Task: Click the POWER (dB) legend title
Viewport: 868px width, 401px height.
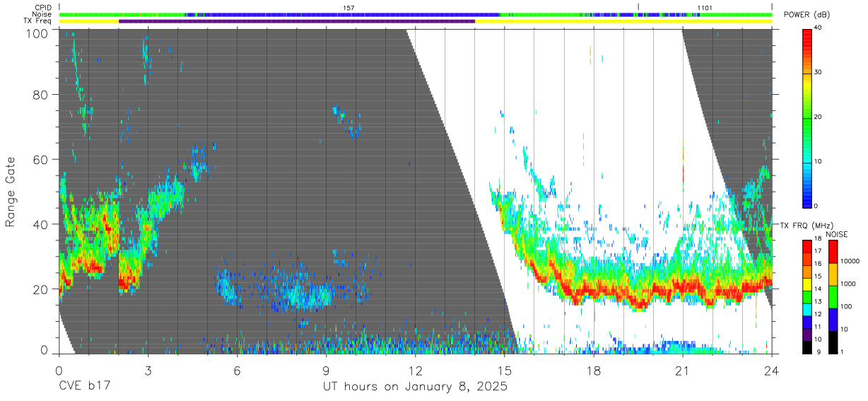Action: 807,15
